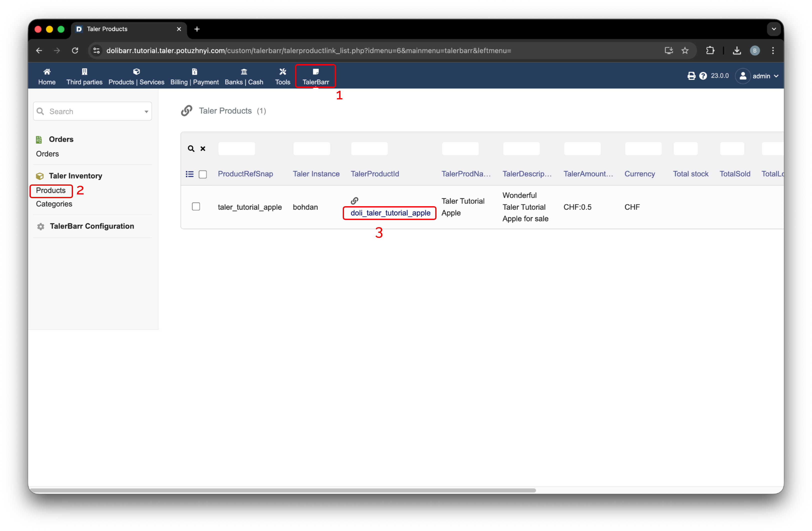Open the sidebar Search dropdown arrow
The height and width of the screenshot is (531, 812).
(x=146, y=112)
